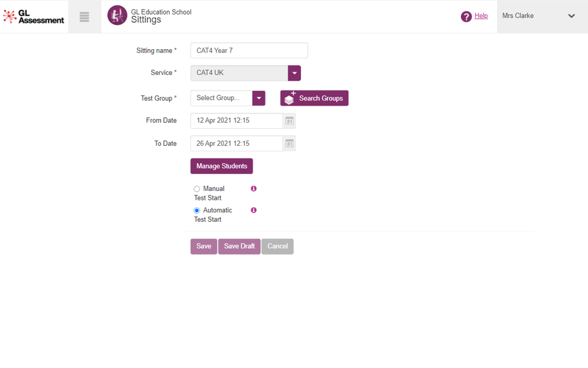
Task: Click the Sittings page icon
Action: pos(117,16)
